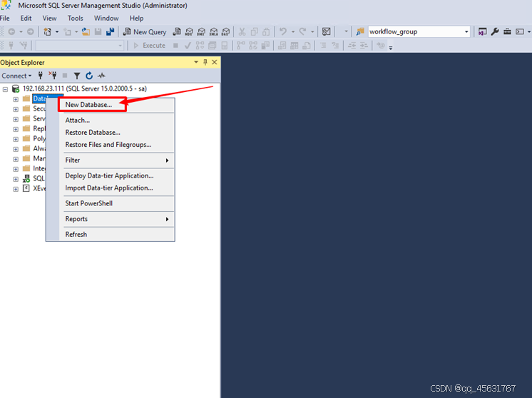Image resolution: width=532 pixels, height=398 pixels.
Task: Click the Execute button
Action: pyautogui.click(x=149, y=46)
